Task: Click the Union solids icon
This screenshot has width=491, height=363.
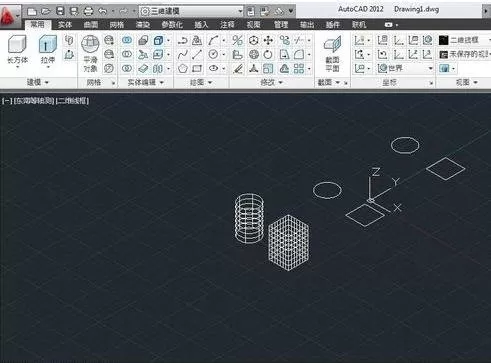Action: 127,40
